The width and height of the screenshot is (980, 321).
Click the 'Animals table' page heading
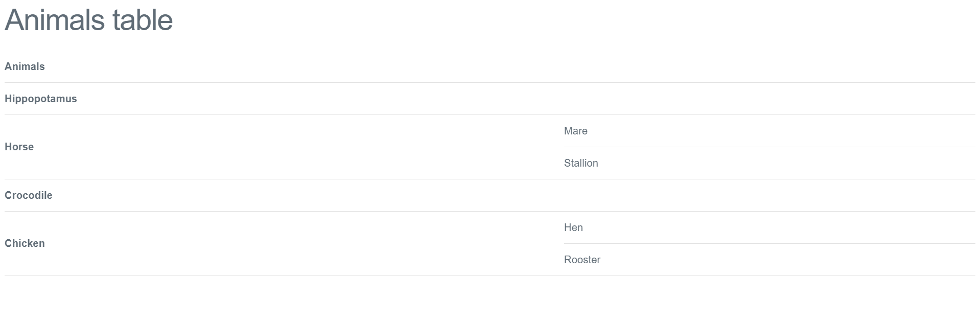pos(89,20)
